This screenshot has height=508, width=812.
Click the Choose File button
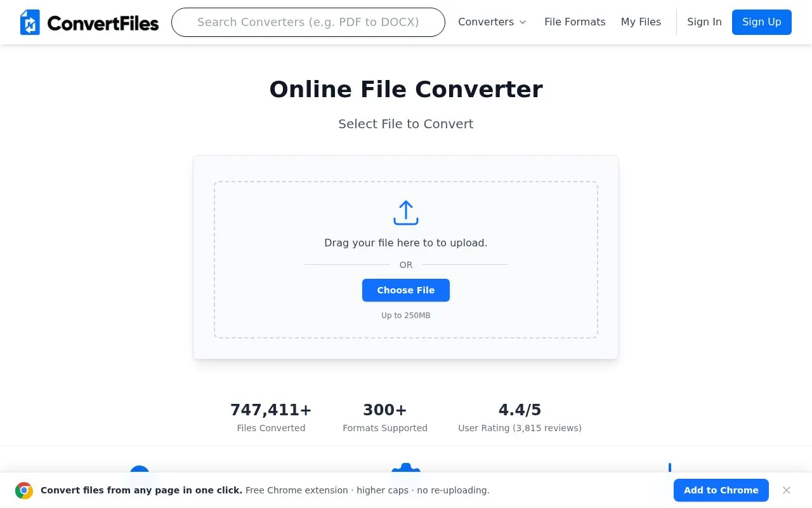[406, 290]
